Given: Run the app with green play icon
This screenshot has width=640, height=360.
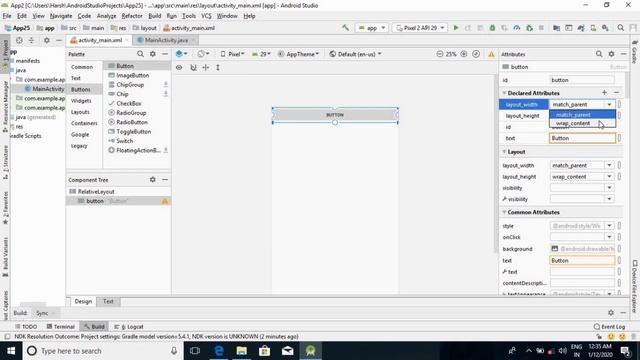Looking at the screenshot, I should (456, 28).
